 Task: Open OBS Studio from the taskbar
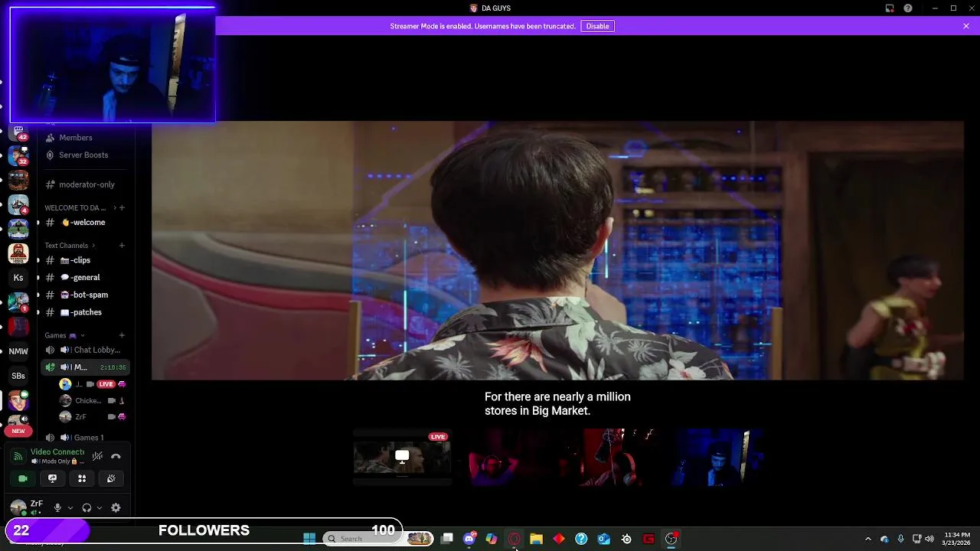coord(671,539)
